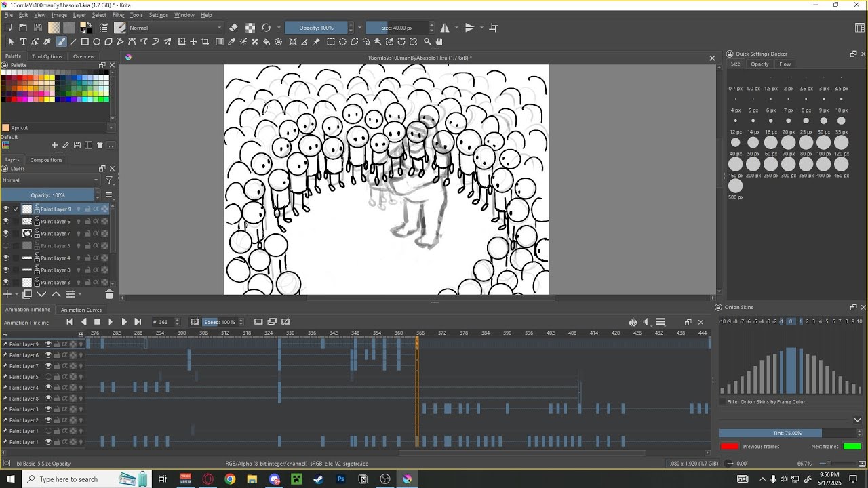The height and width of the screenshot is (488, 868).
Task: Hide Paint Layer 9 in Layers docker
Action: click(x=6, y=209)
